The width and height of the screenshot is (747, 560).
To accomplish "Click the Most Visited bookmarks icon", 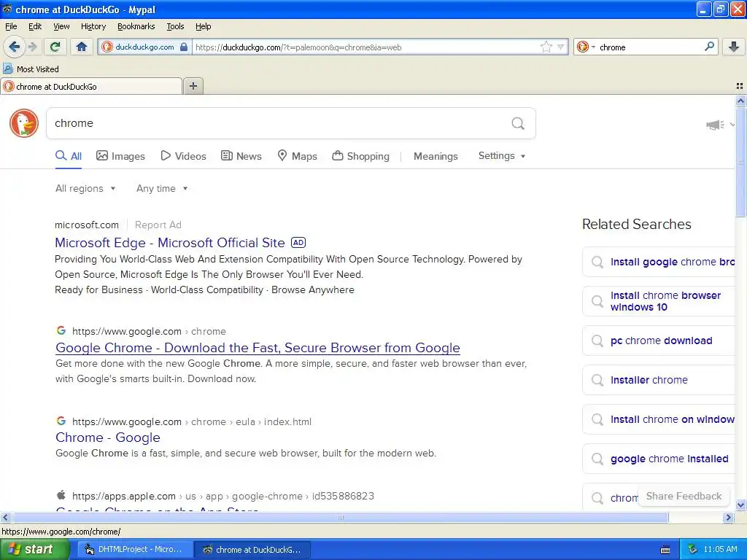I will point(7,69).
